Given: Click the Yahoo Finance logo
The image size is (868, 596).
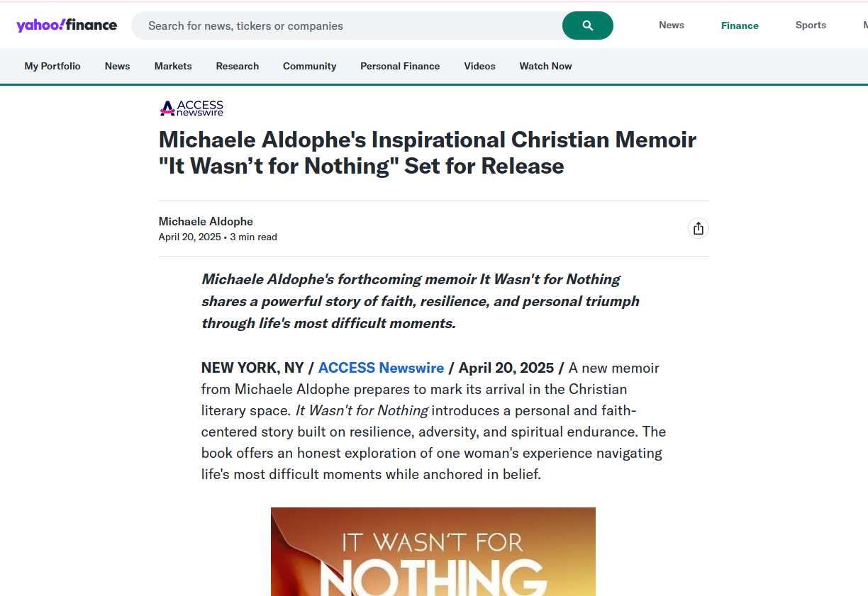Looking at the screenshot, I should click(x=67, y=26).
